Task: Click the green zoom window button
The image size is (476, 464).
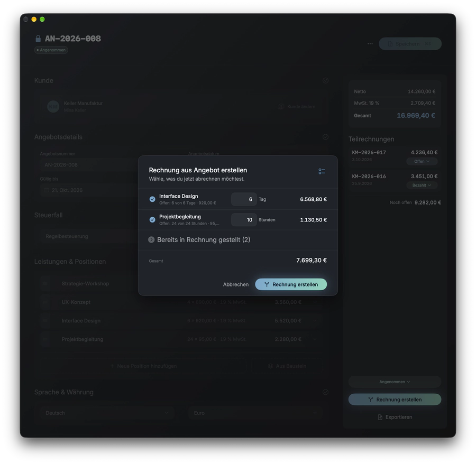Action: pos(42,20)
